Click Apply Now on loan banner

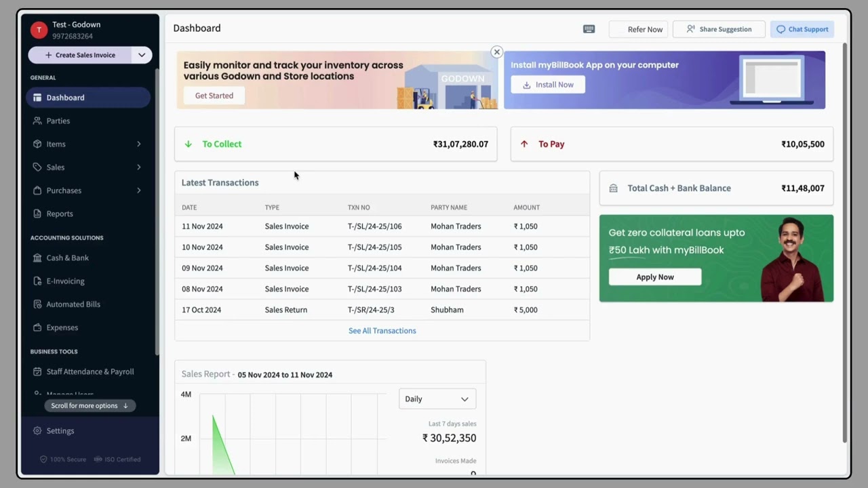click(x=655, y=277)
